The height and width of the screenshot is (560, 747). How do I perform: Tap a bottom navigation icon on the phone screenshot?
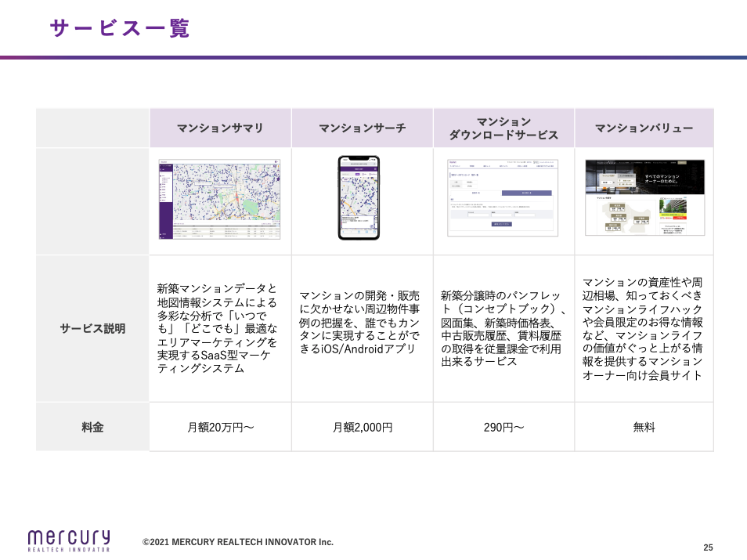pos(359,232)
